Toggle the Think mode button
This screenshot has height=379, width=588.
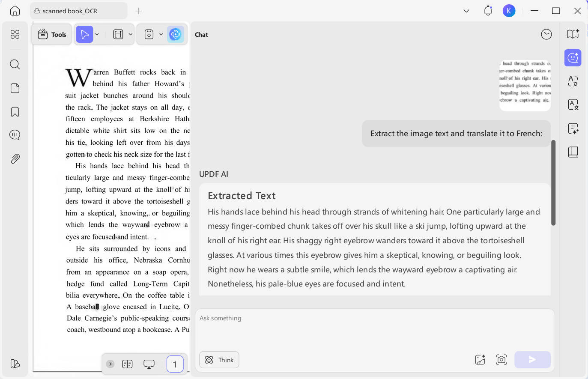pyautogui.click(x=219, y=360)
